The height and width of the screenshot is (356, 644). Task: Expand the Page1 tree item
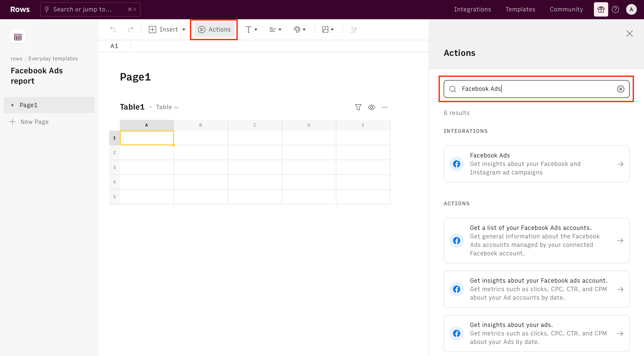coord(13,105)
